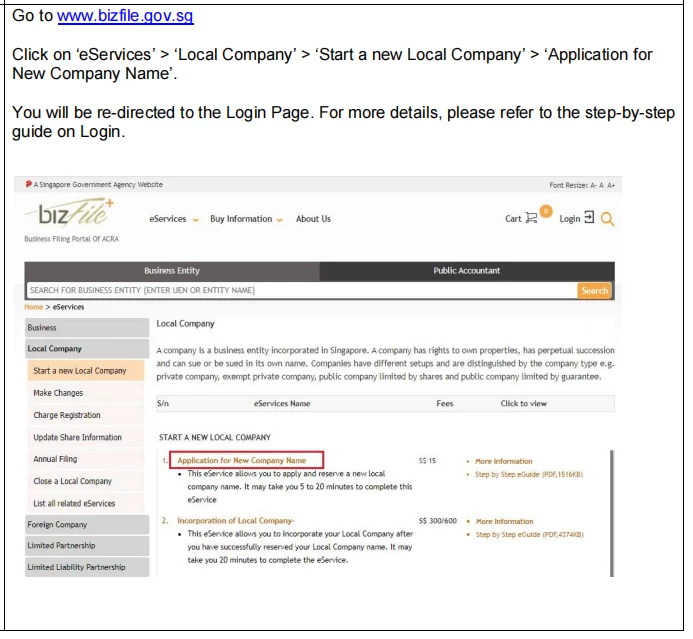Expand the Foreign Company sidebar section
The image size is (693, 639).
(87, 525)
